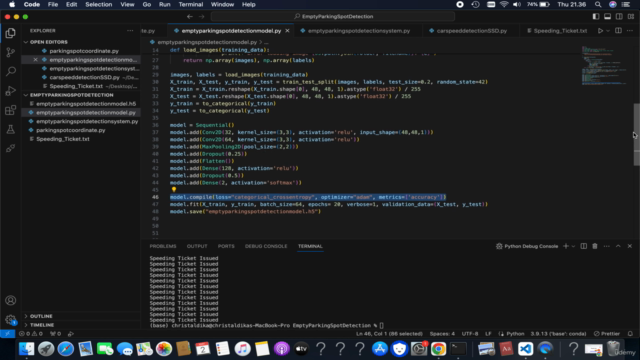This screenshot has width=640, height=360.
Task: Open run options dropdown beside play button
Action: coord(608,31)
